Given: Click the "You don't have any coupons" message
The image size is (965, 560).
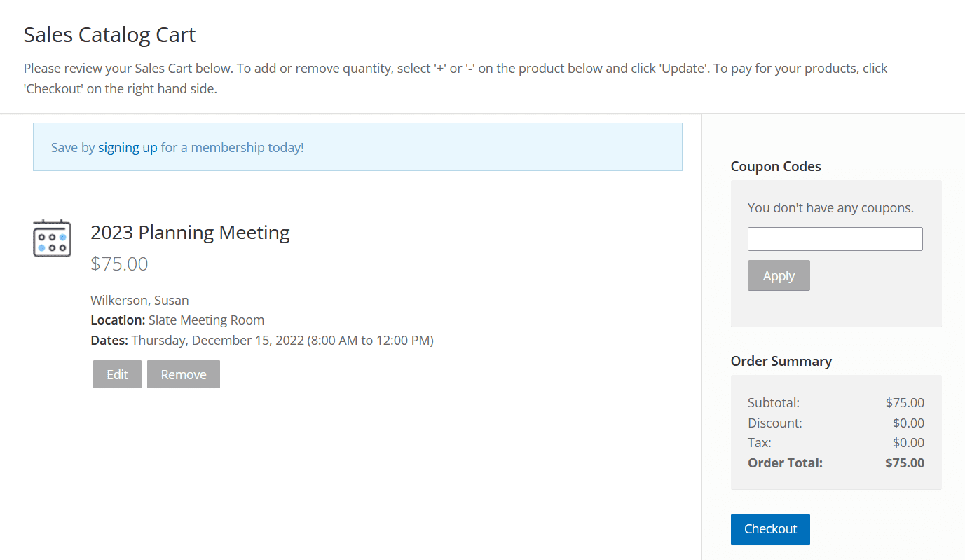Looking at the screenshot, I should click(830, 207).
